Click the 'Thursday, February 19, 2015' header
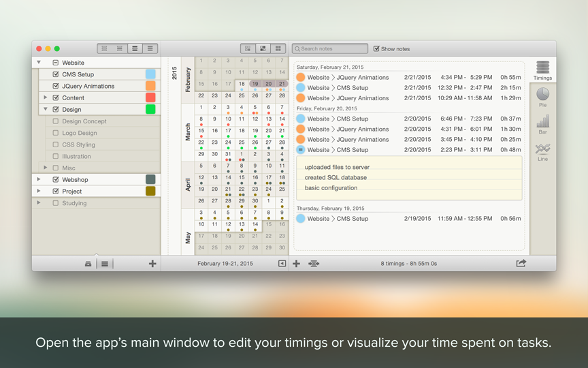The height and width of the screenshot is (368, 588). [330, 209]
